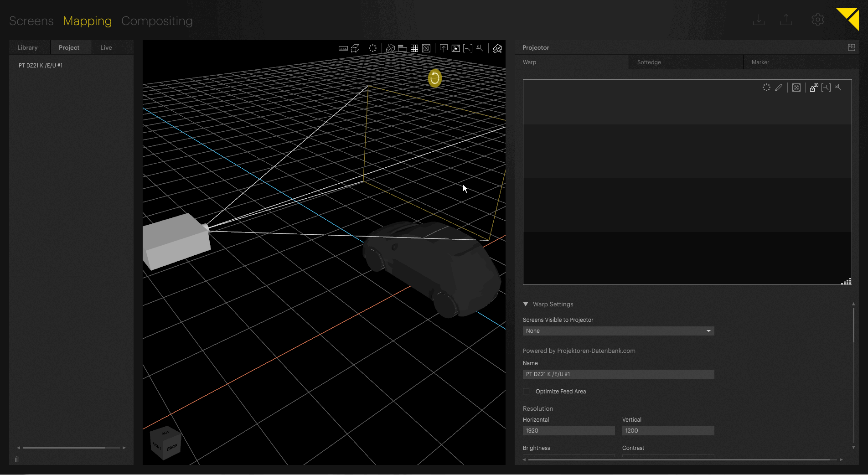
Task: Click the upward arrow screen icon in the viewport toolbar
Action: pos(444,48)
